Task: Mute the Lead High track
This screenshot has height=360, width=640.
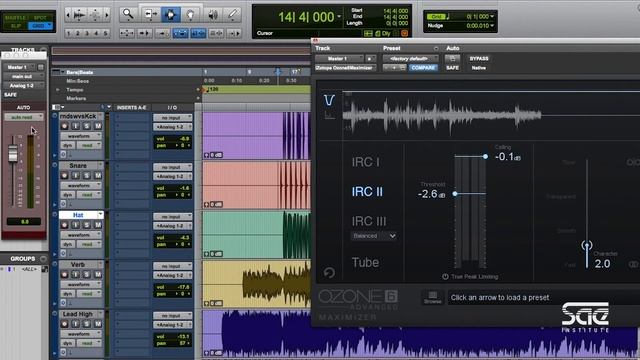Action: [x=98, y=324]
